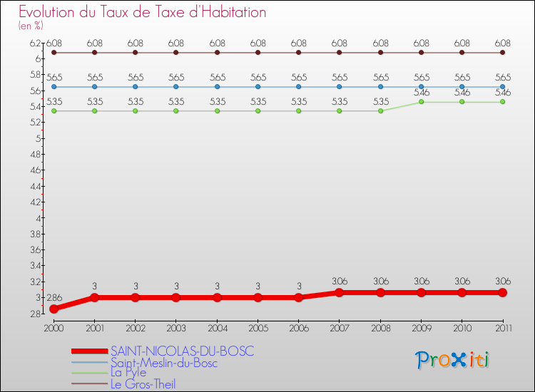Click the Saint-Meslin-du-Bosc legend label
Image resolution: width=535 pixels, height=392 pixels.
point(164,363)
